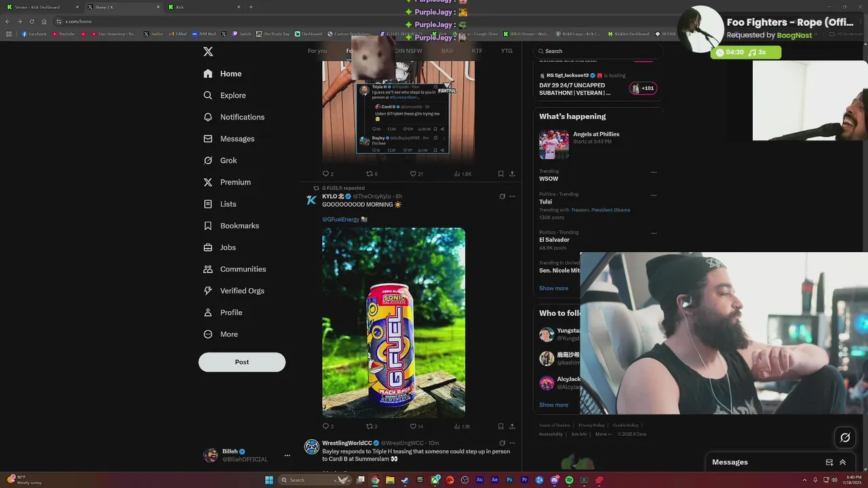
Task: Join the +101 live space listeners
Action: click(643, 88)
